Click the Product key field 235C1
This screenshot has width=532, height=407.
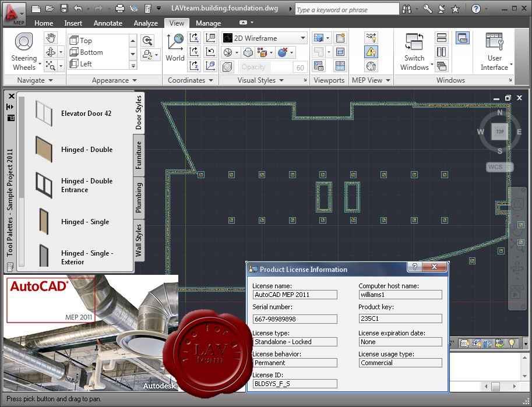click(x=400, y=318)
